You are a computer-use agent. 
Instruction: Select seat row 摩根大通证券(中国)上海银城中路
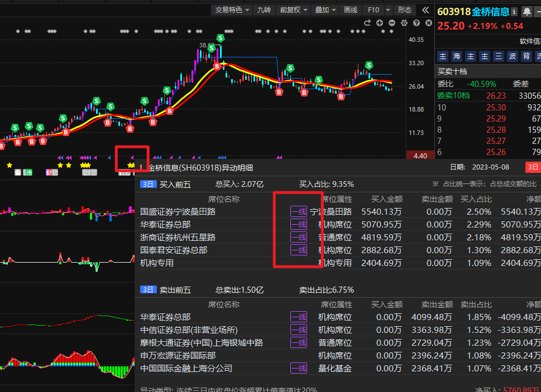pyautogui.click(x=338, y=343)
